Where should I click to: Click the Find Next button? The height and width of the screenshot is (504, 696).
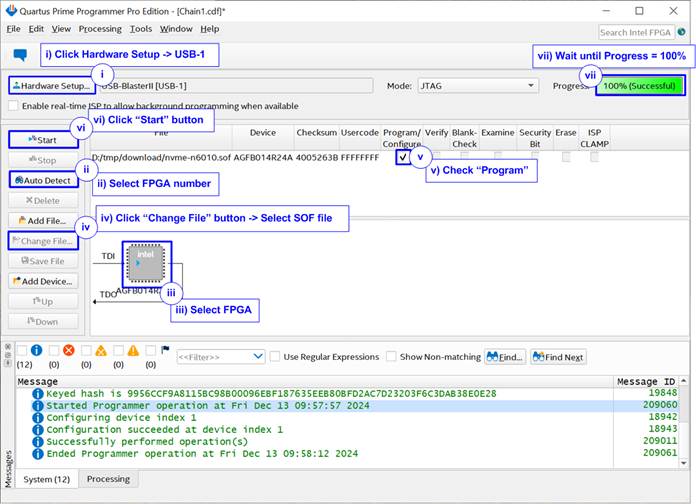coord(558,357)
